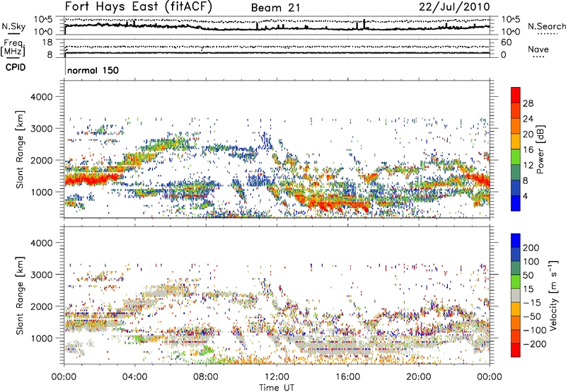Screen dimensions: 566x392
Task: Click the '2000' tick on the velocity panel
Action: (x=41, y=306)
